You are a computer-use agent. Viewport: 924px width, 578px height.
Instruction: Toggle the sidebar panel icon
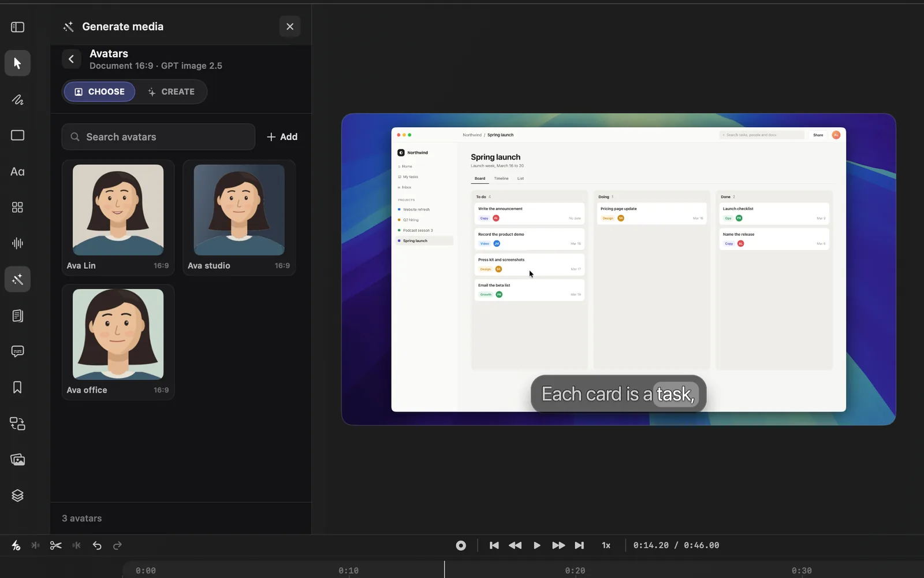coord(17,27)
